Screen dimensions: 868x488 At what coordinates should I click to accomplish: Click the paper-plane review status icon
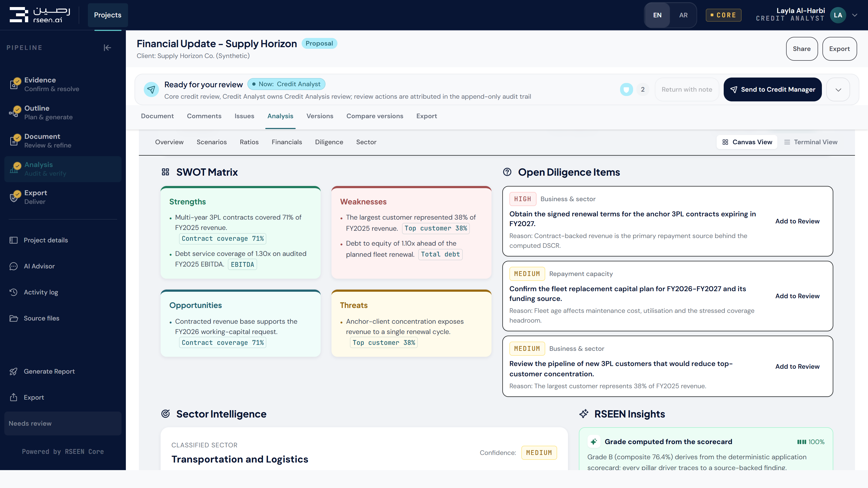click(x=151, y=89)
